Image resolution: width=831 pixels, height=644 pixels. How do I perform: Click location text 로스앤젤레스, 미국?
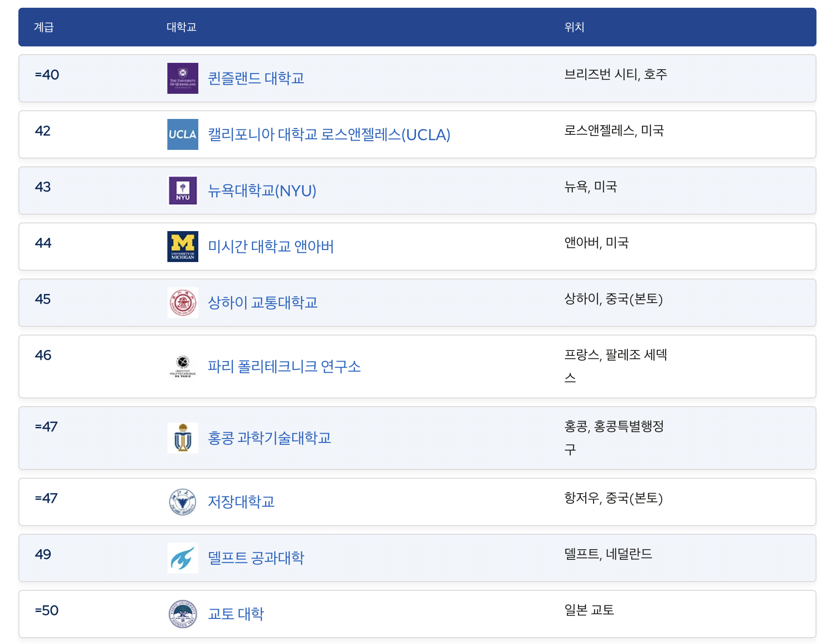click(614, 131)
